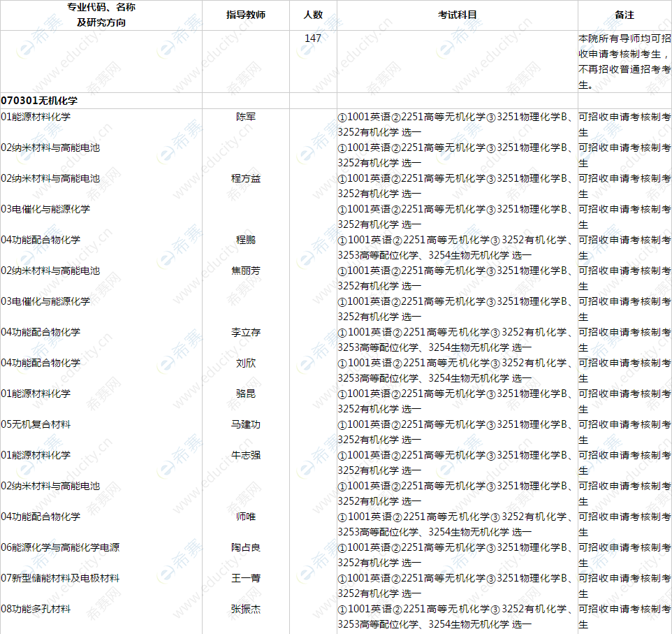Click teacher name 马建功
Viewport: 672px width, 634px height.
pyautogui.click(x=246, y=424)
